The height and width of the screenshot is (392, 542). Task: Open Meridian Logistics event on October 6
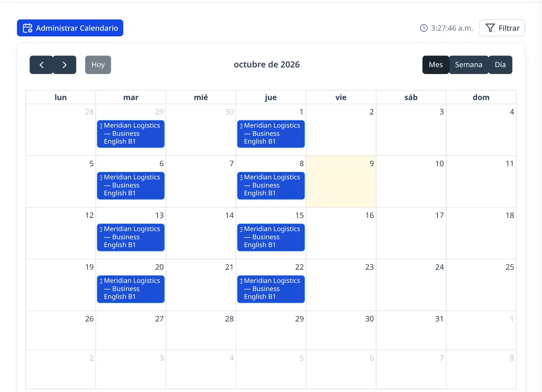click(x=131, y=186)
